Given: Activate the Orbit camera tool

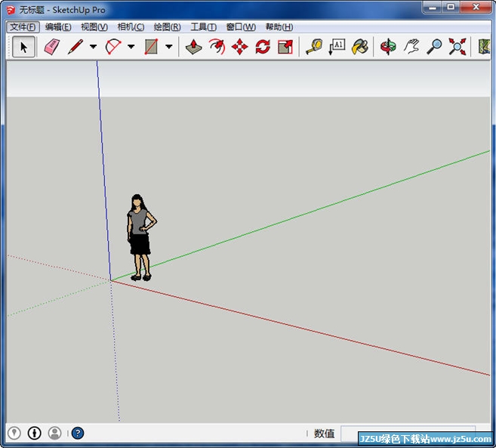Looking at the screenshot, I should coord(388,47).
